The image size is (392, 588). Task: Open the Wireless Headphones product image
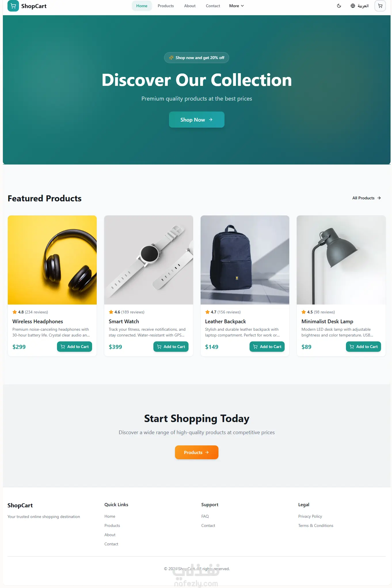pyautogui.click(x=52, y=260)
